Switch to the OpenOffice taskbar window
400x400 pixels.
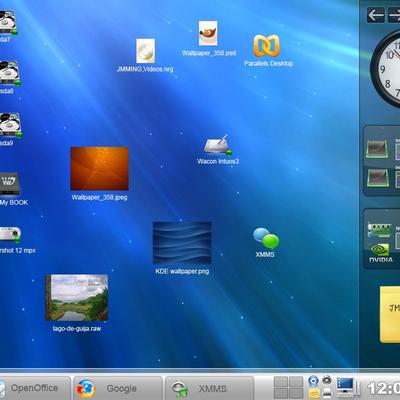pyautogui.click(x=34, y=388)
